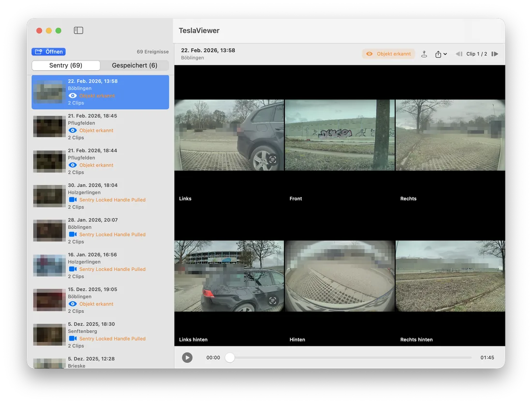The height and width of the screenshot is (404, 532).
Task: Click thumbnail of 16. Jan. 16:56 event
Action: click(49, 265)
